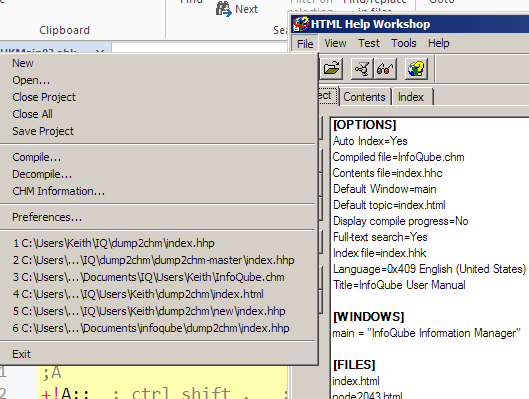This screenshot has height=399, width=529.
Task: Select the [OPTIONS] section header
Action: [364, 125]
